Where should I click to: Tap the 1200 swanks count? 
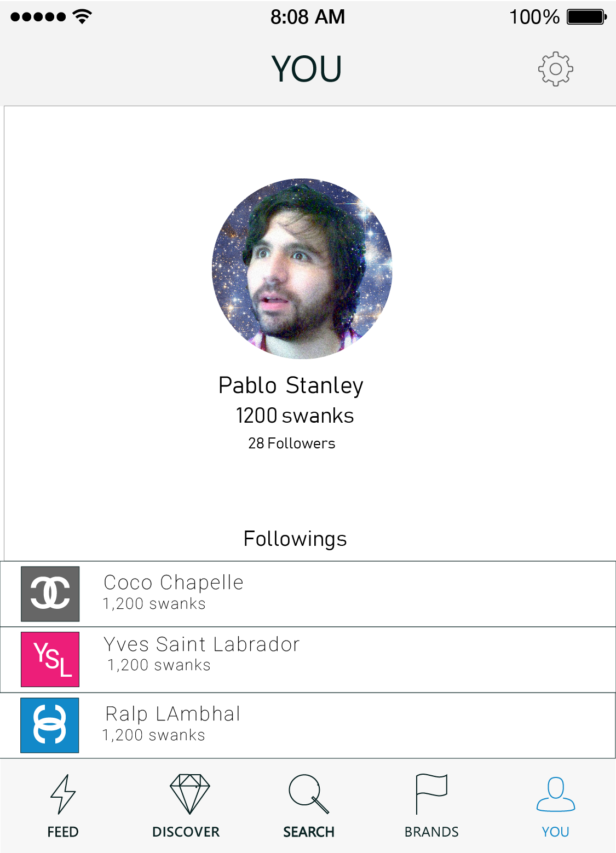pos(295,416)
